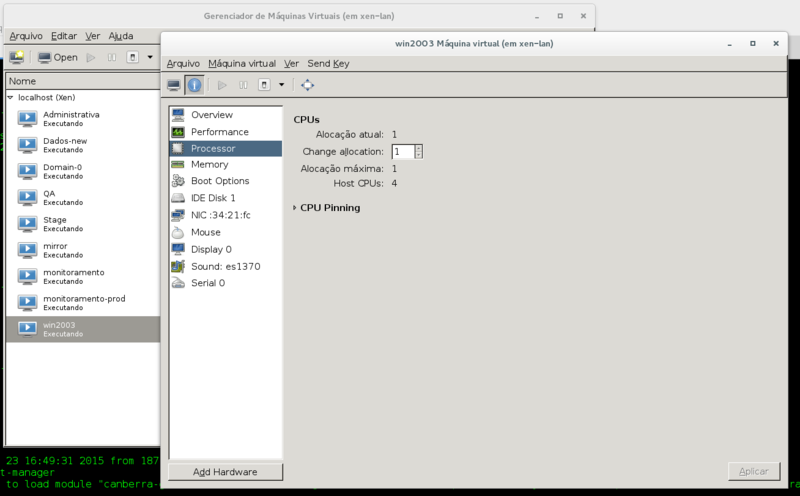Select Processor in hardware list
This screenshot has width=800, height=496.
226,148
